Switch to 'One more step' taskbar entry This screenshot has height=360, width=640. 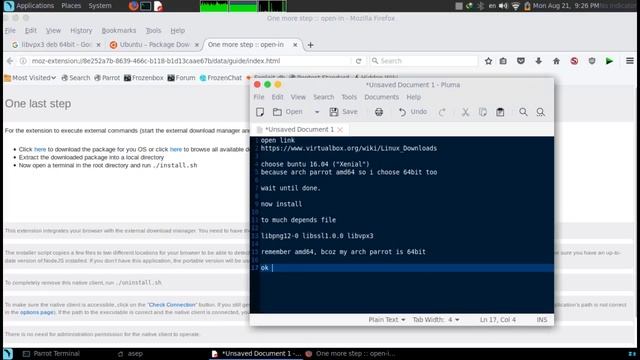350,354
